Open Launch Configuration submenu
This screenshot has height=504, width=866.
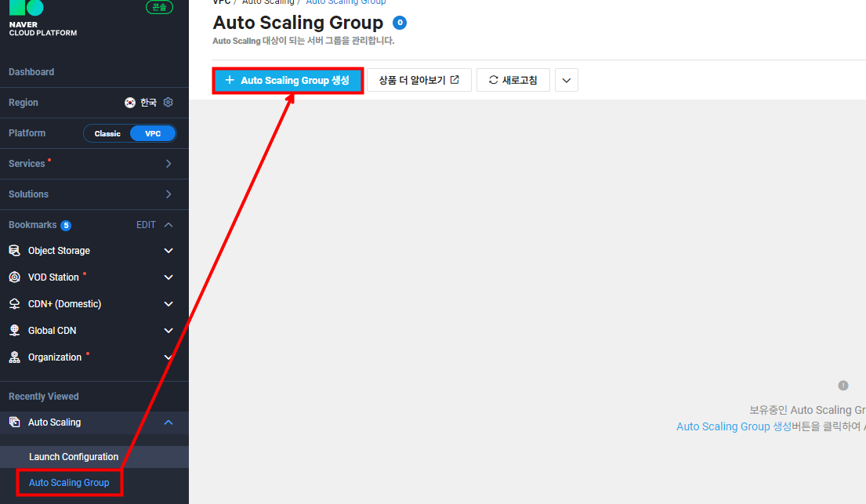[95, 456]
